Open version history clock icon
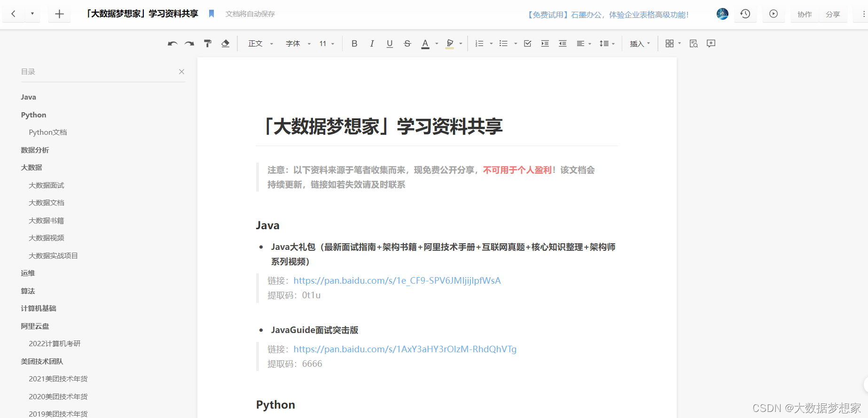Viewport: 868px width, 418px height. point(745,14)
